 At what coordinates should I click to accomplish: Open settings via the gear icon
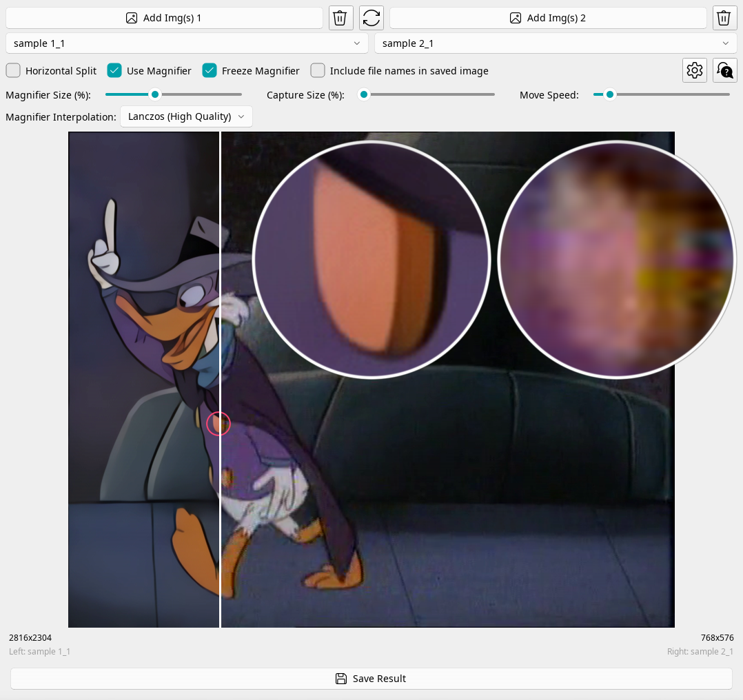tap(695, 70)
